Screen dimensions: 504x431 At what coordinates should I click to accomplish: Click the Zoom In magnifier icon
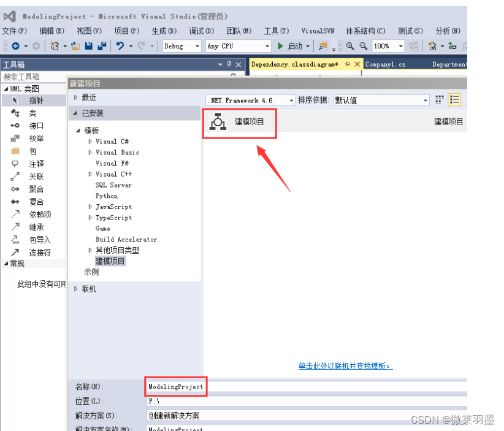pos(350,46)
